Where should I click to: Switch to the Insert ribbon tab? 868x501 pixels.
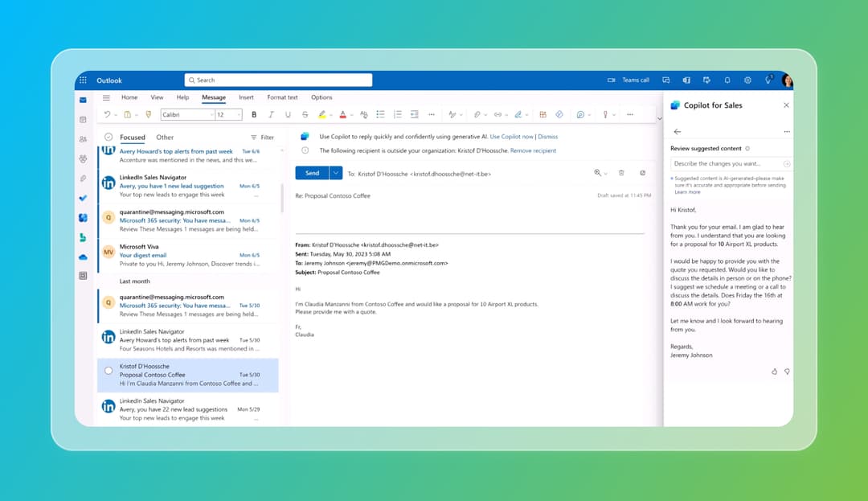click(246, 98)
